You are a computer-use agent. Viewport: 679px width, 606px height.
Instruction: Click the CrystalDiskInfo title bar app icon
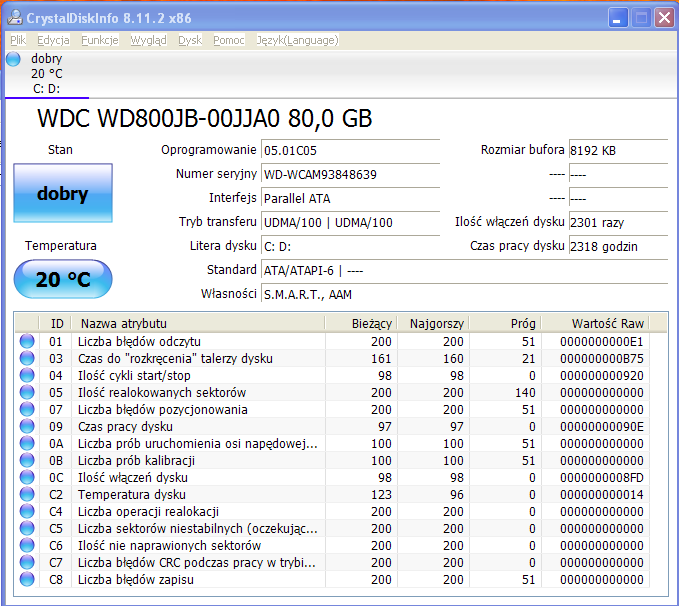15,18
